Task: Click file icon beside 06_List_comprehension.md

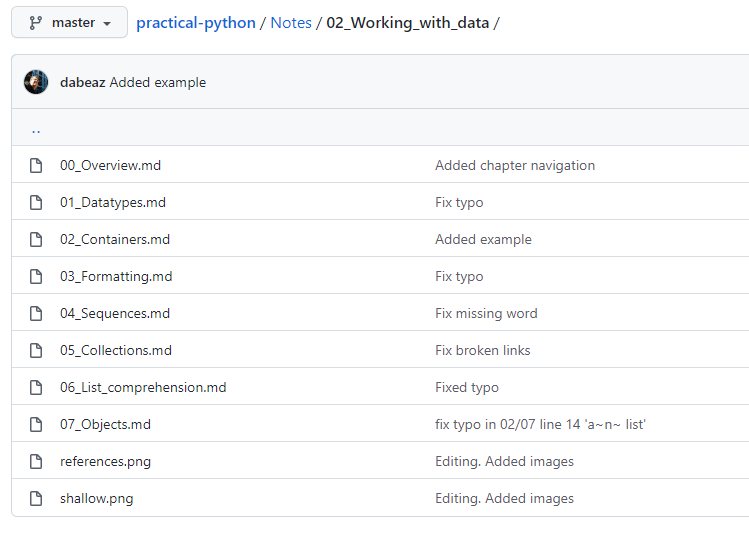Action: pyautogui.click(x=36, y=387)
